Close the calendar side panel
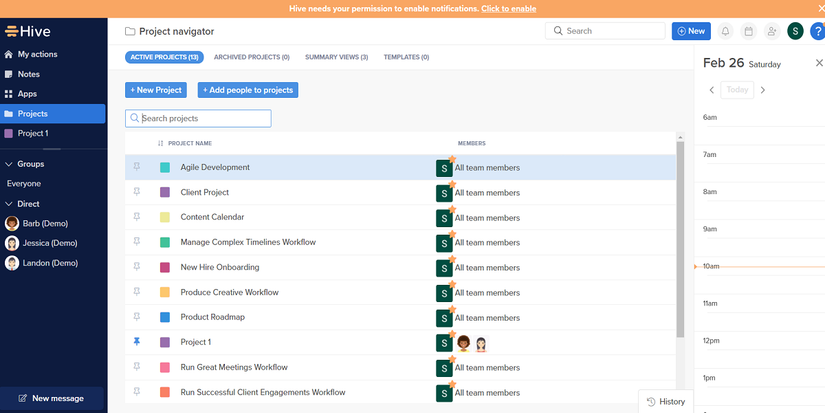This screenshot has width=825, height=413. (819, 63)
